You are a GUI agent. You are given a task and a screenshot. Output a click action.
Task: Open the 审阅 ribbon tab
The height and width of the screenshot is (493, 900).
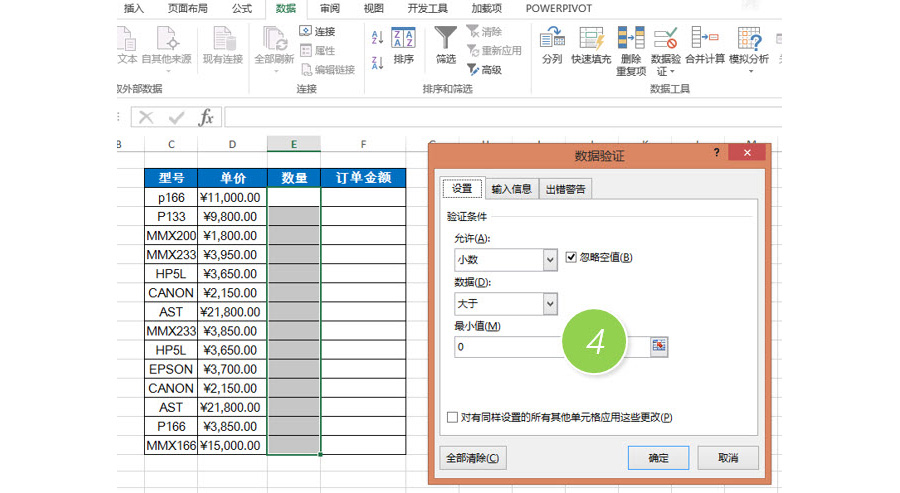tap(329, 8)
